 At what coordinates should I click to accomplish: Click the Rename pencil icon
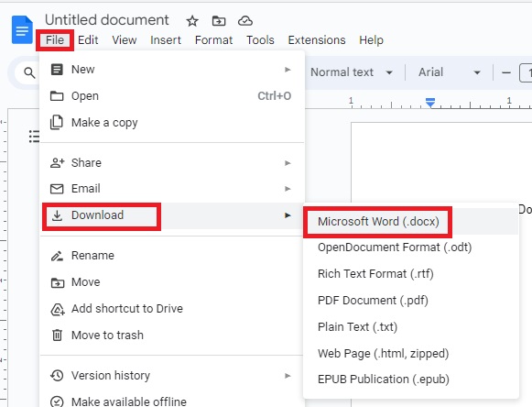pos(57,256)
